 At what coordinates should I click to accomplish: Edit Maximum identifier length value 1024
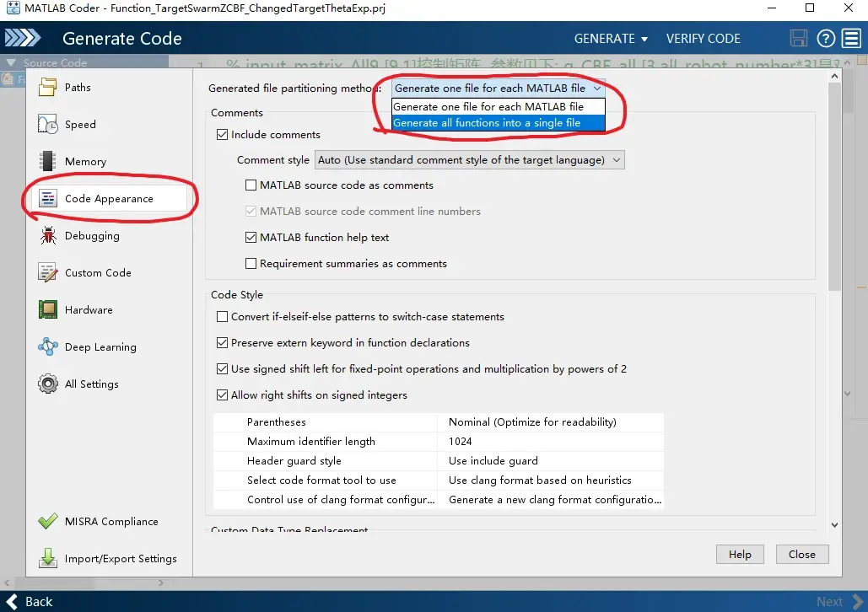point(550,442)
